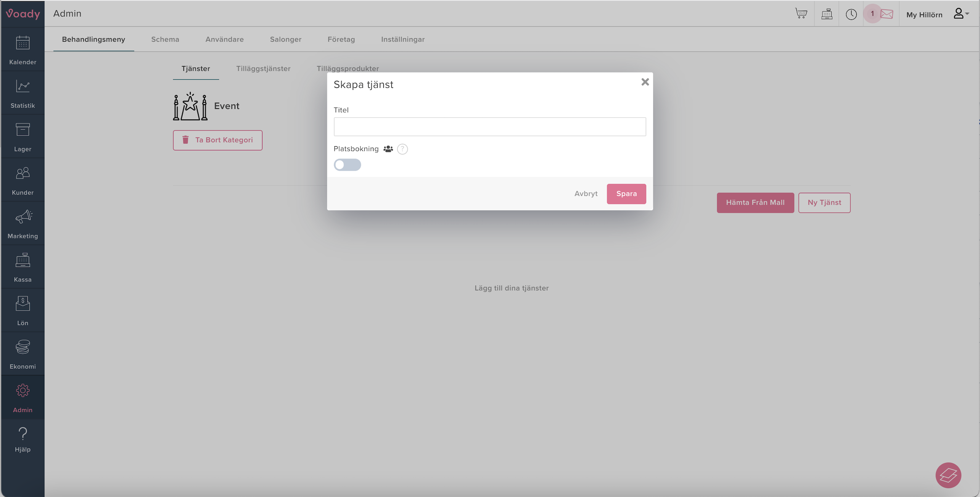Click Avbryt to cancel dialog

586,194
